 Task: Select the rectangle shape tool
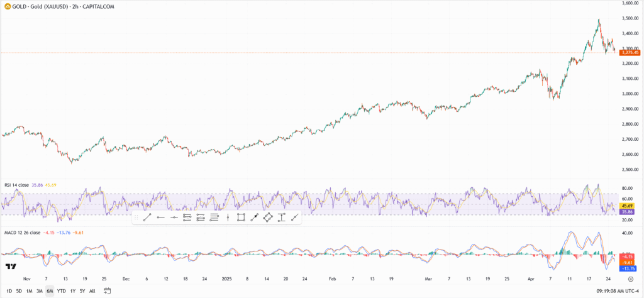[x=241, y=218]
